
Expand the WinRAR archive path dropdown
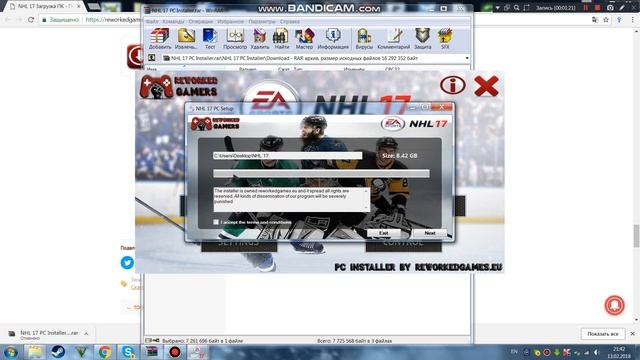pyautogui.click(x=467, y=58)
